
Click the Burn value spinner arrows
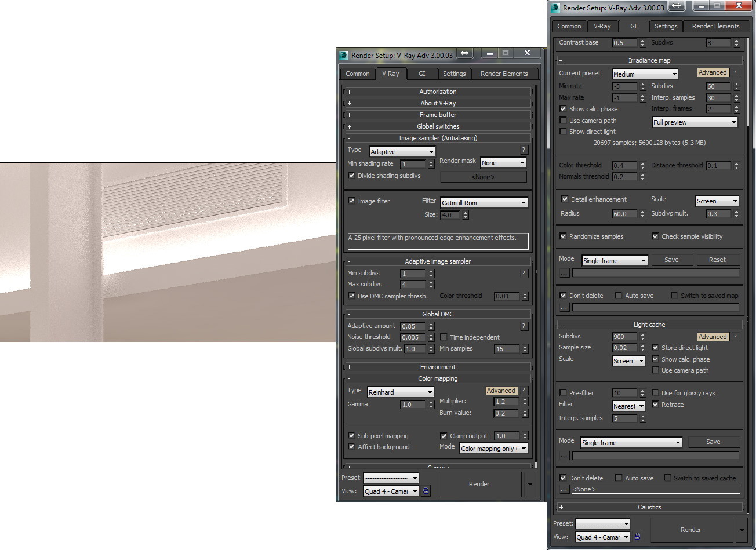[525, 413]
